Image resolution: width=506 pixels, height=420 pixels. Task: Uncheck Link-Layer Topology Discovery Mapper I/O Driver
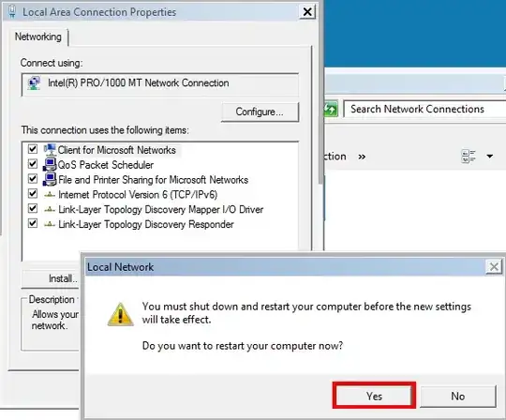33,208
